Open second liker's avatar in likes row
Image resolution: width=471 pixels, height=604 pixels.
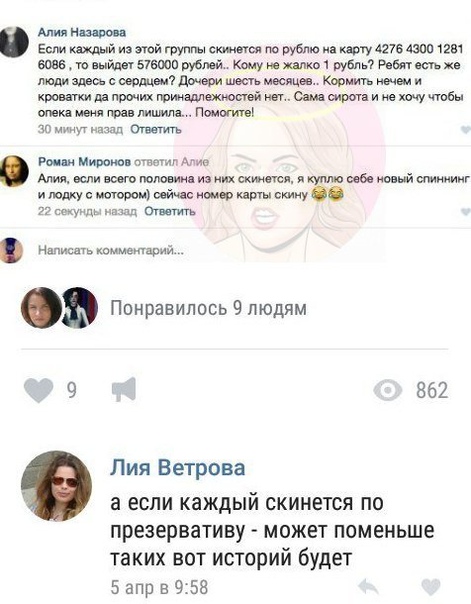(80, 308)
